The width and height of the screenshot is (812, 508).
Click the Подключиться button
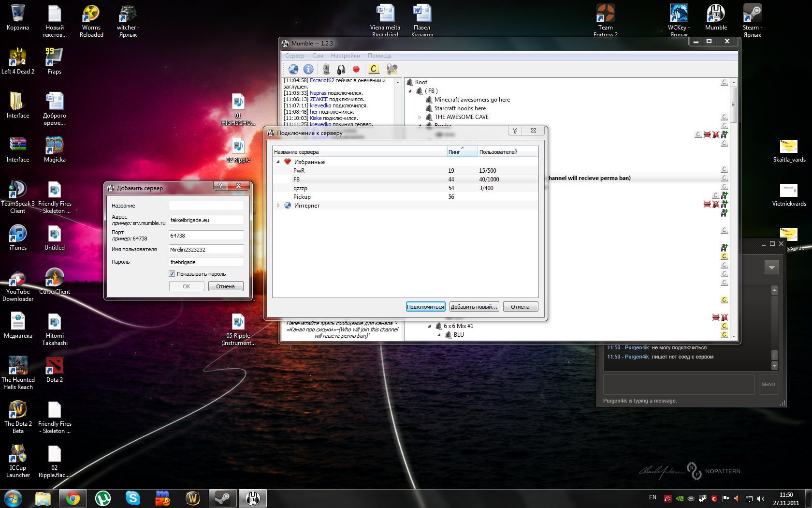point(425,307)
